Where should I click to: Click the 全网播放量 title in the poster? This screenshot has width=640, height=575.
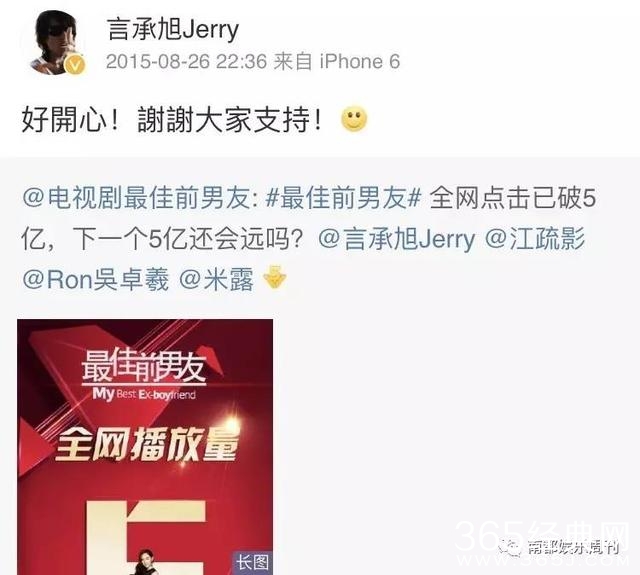coord(146,446)
